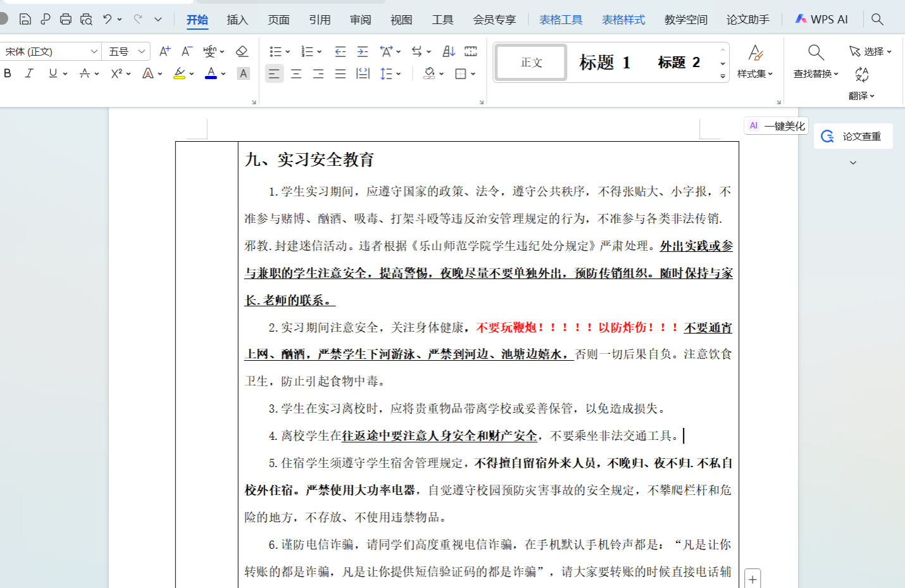Screen dimensions: 905x588
Task: Open Print Preview from quick access bar
Action: pyautogui.click(x=86, y=19)
